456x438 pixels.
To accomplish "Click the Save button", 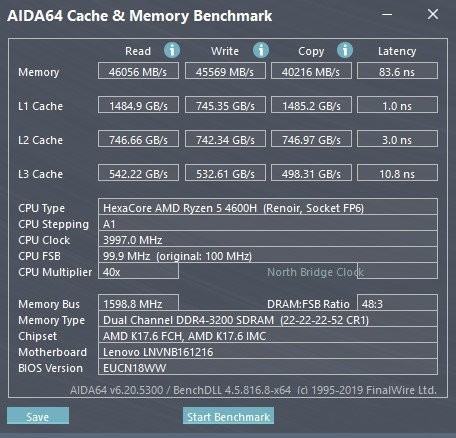I will coord(38,416).
